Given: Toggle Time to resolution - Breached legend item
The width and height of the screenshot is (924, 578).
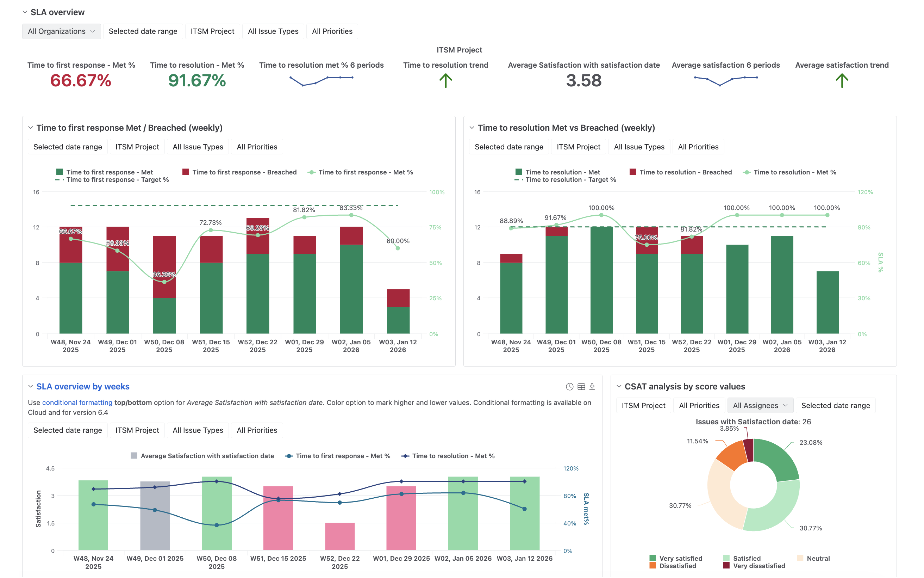Looking at the screenshot, I should coord(681,172).
